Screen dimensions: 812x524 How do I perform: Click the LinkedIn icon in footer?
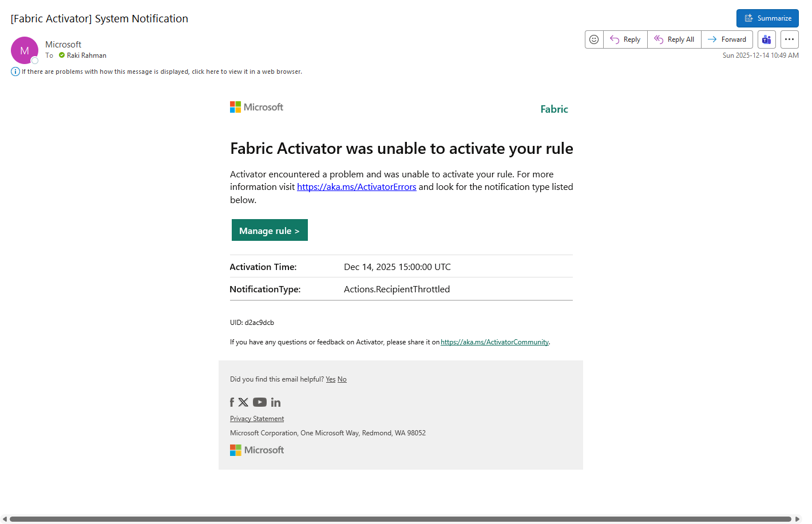[x=276, y=402]
